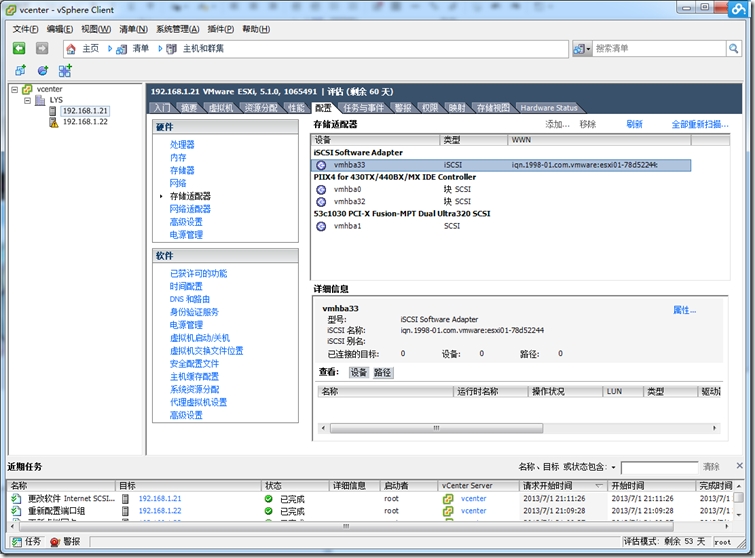
Task: Select the vmhba1 SCSI adapter icon
Action: 321,226
